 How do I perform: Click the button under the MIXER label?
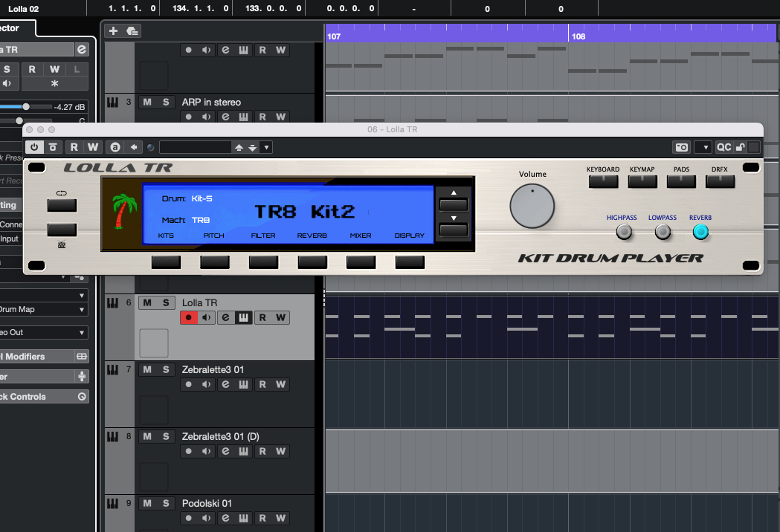(361, 262)
